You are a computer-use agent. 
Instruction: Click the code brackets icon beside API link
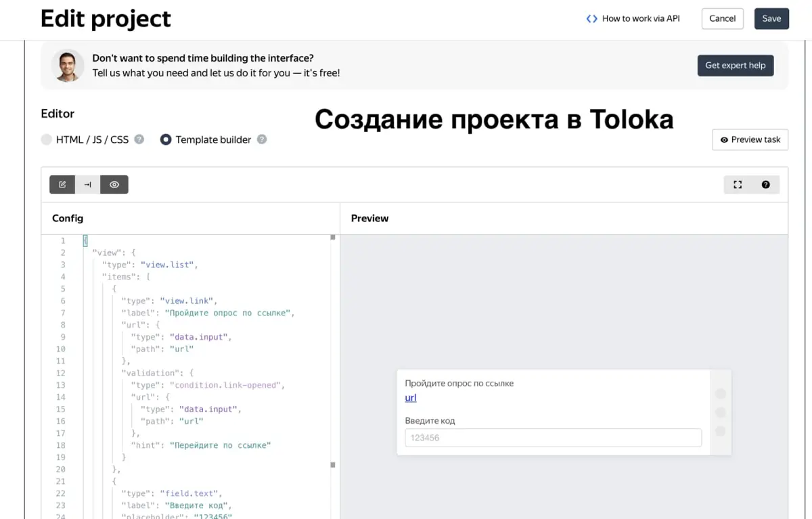click(x=592, y=19)
